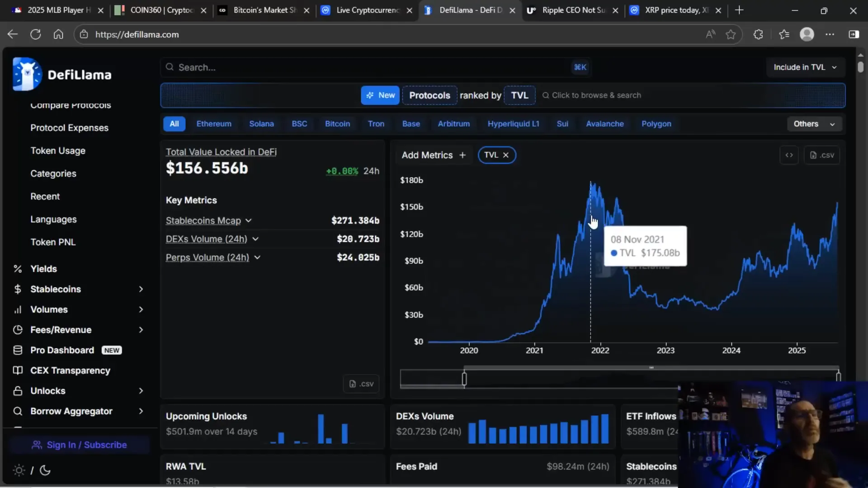Viewport: 868px width, 488px height.
Task: Click Sign In / Subscribe
Action: [79, 445]
